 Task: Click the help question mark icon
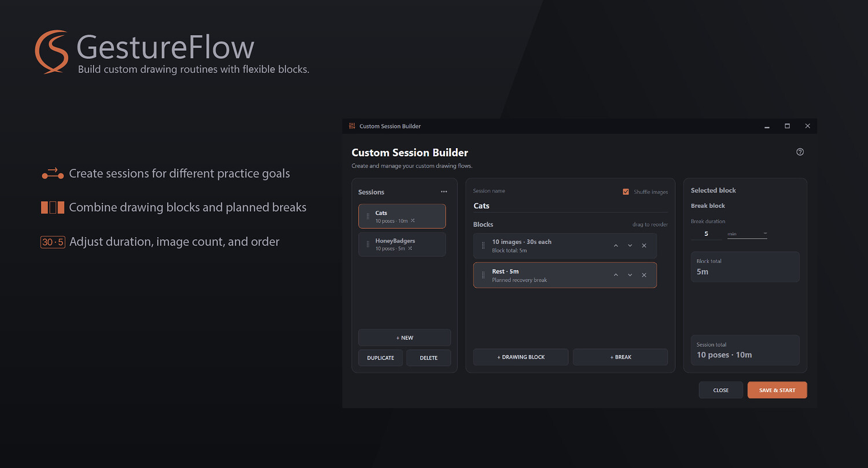pyautogui.click(x=800, y=152)
